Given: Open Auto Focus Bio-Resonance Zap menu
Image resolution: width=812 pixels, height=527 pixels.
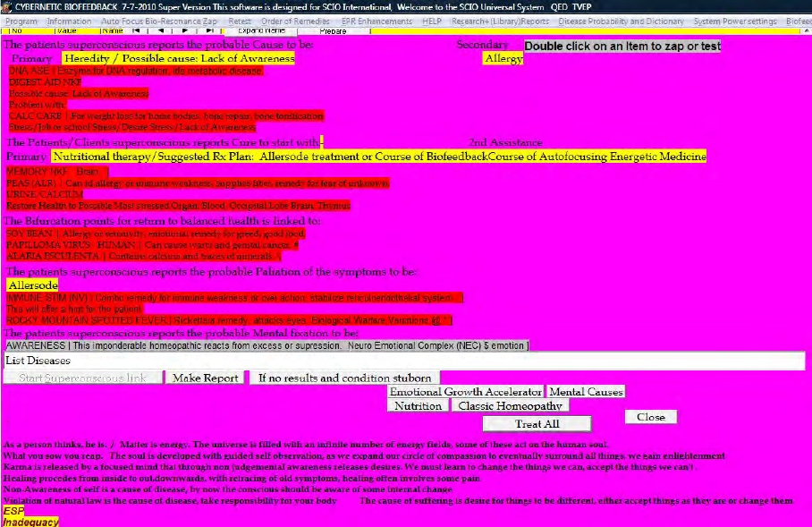Looking at the screenshot, I should point(159,21).
